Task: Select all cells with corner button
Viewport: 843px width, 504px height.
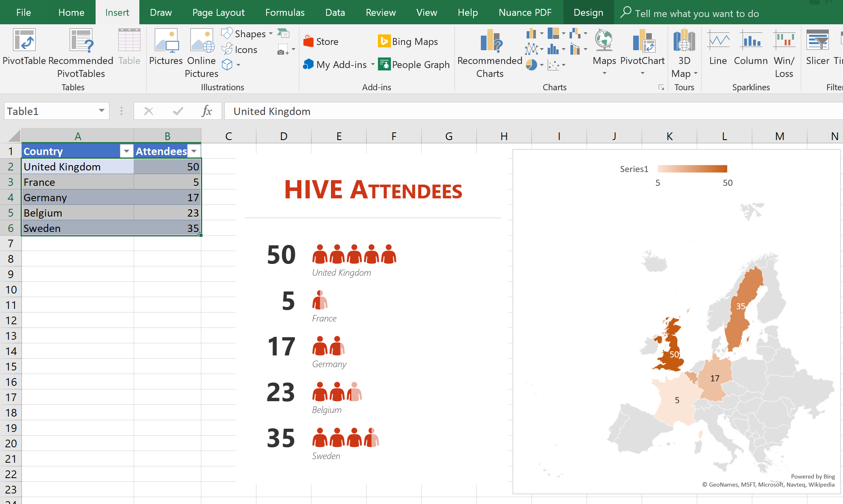Action: (11, 136)
